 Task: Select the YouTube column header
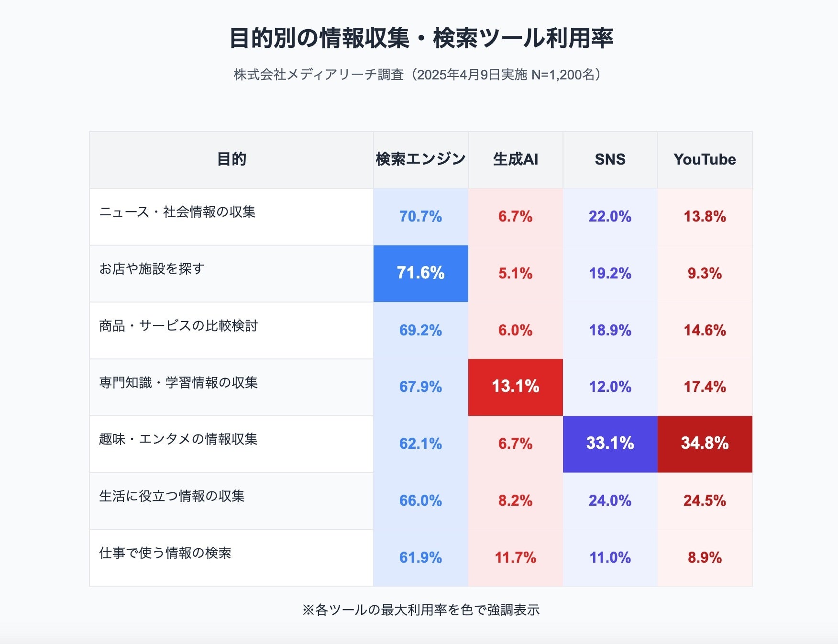[705, 159]
